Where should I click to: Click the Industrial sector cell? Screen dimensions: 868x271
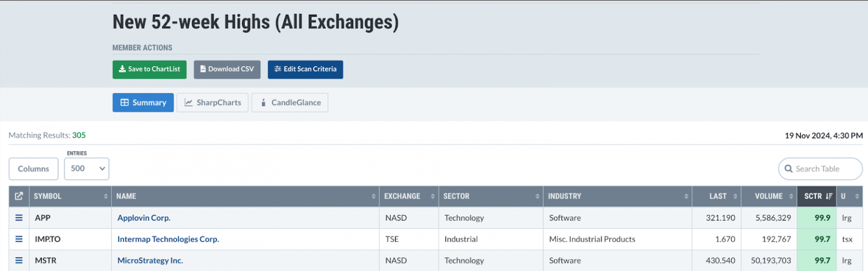tap(491, 239)
